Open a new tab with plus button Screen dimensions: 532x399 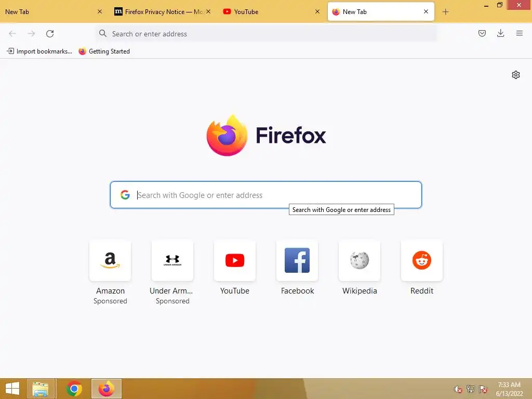point(445,12)
